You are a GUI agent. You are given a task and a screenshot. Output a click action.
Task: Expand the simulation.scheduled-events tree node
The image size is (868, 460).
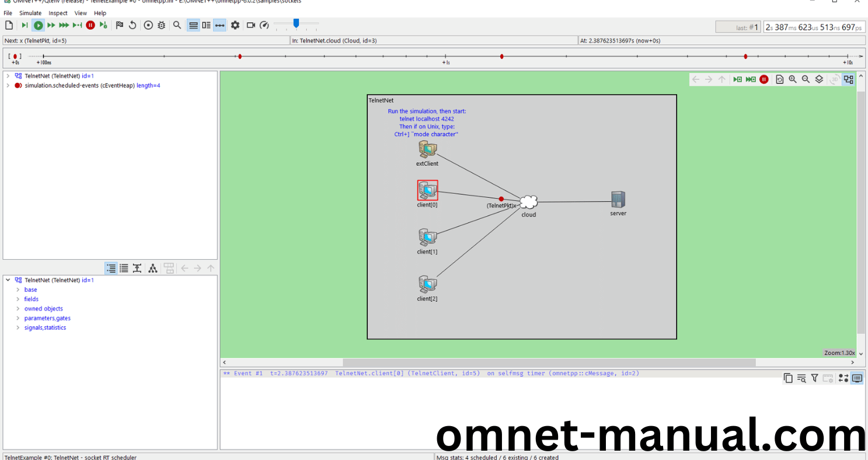8,86
